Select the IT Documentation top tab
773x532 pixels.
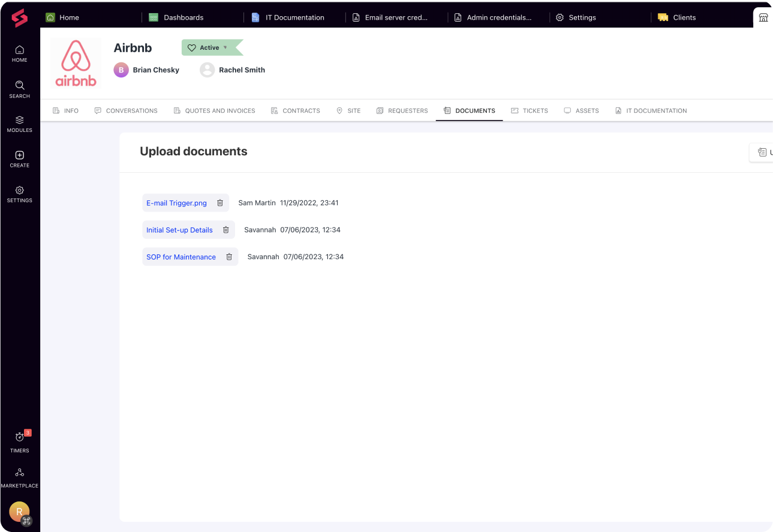click(x=288, y=17)
